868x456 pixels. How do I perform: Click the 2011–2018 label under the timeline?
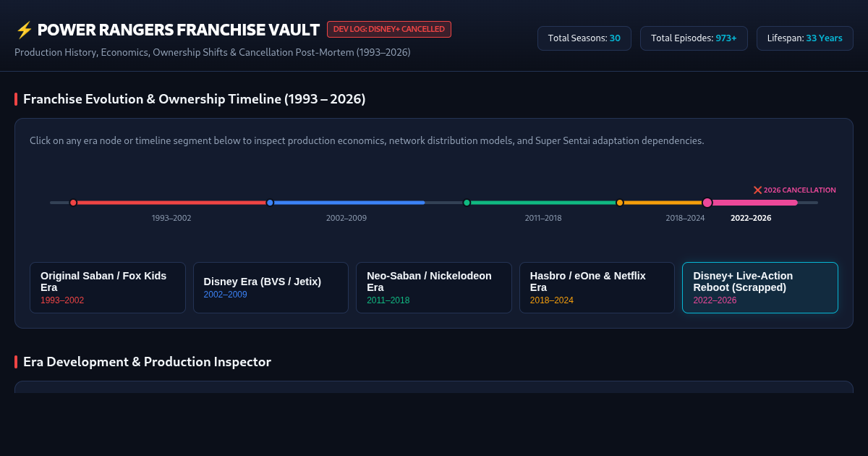[543, 218]
